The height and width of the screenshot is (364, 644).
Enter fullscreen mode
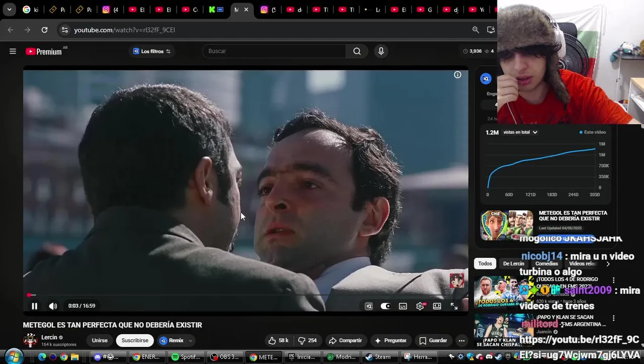pos(454,306)
